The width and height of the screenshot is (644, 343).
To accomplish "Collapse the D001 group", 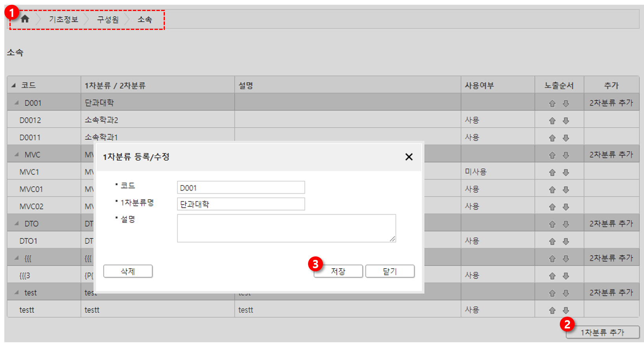I will [x=17, y=103].
